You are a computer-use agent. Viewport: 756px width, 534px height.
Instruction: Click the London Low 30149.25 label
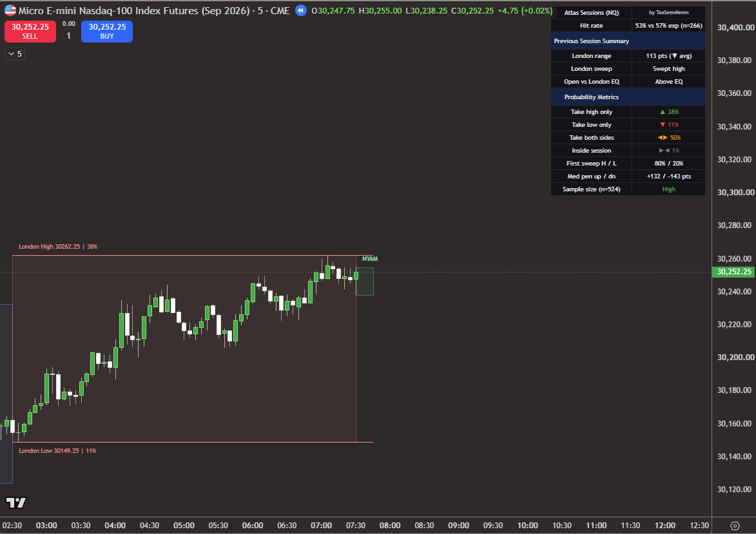click(57, 451)
